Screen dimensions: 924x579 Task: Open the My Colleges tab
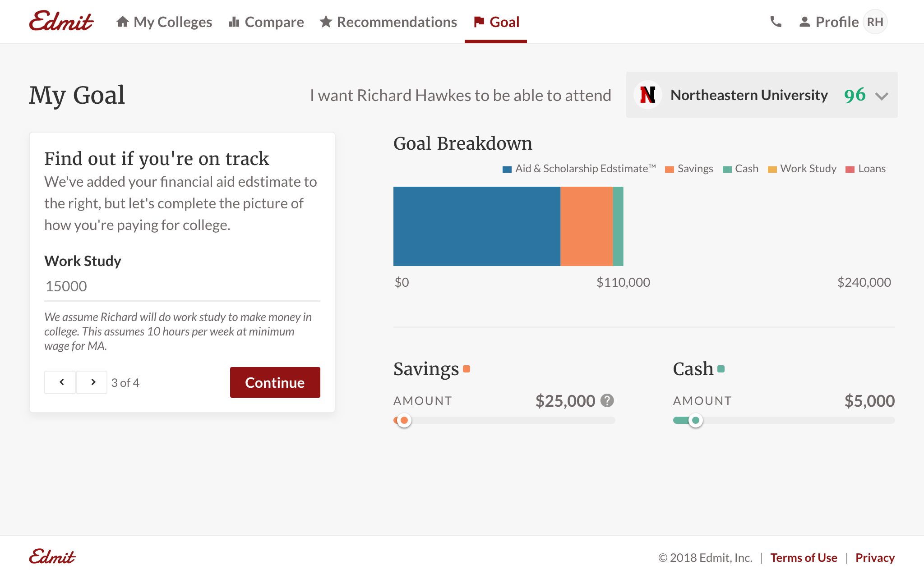tap(164, 22)
